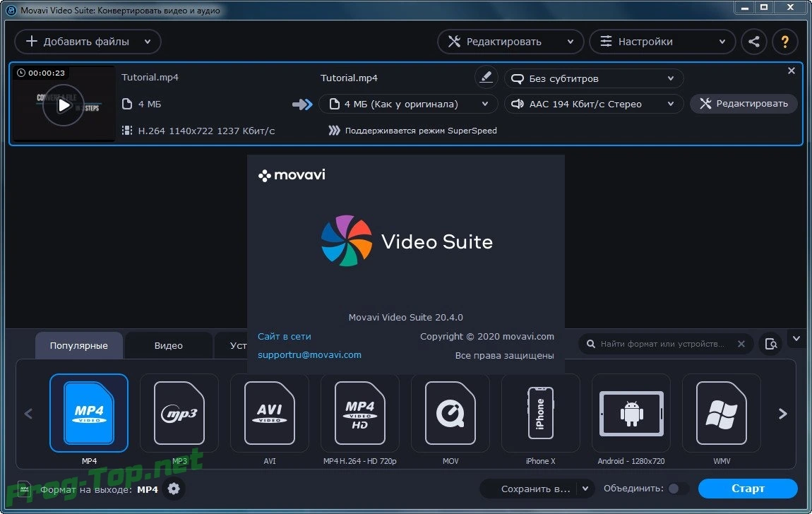
Task: Choose the MOV QuickTime format icon
Action: (450, 412)
